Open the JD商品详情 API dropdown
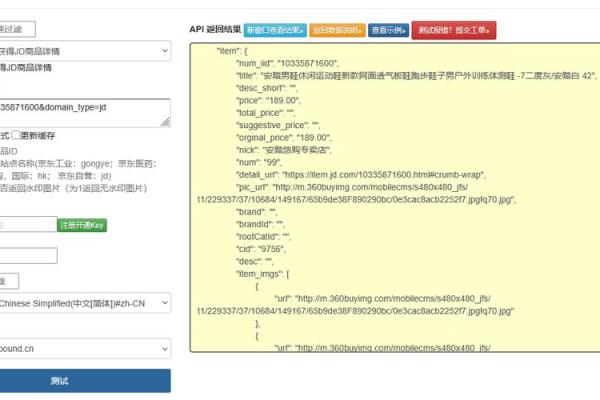The image size is (600, 400). (x=85, y=51)
